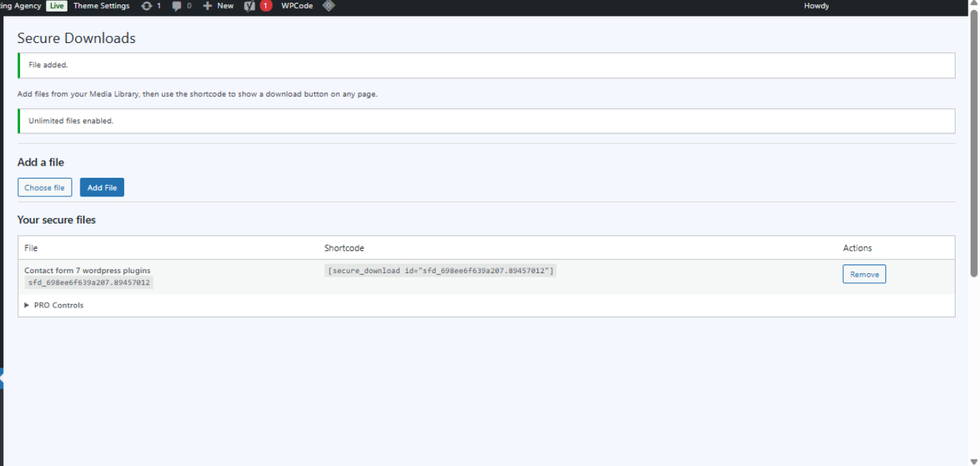
Task: Click the diamond icon beside WPCode
Action: 329,6
